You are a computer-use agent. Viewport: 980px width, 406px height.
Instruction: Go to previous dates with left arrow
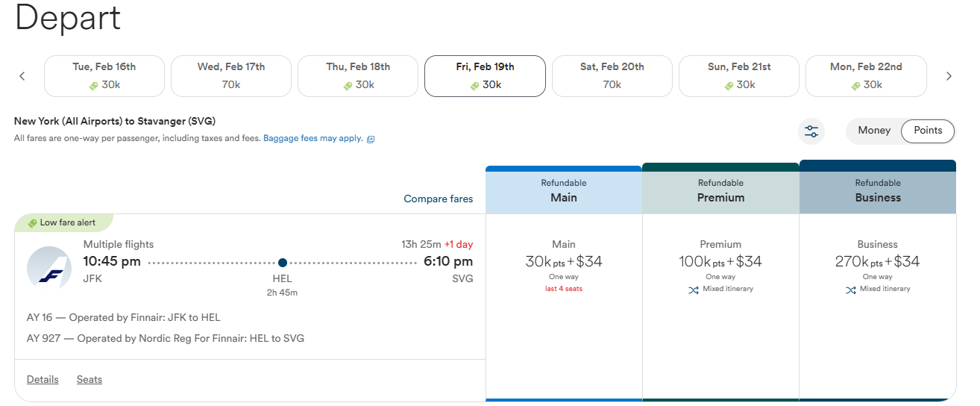coord(22,76)
